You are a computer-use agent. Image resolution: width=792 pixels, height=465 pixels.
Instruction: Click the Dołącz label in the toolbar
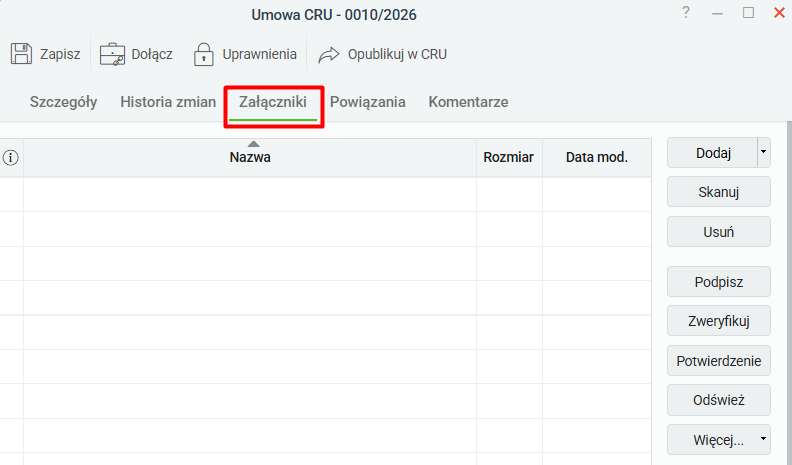(x=152, y=54)
